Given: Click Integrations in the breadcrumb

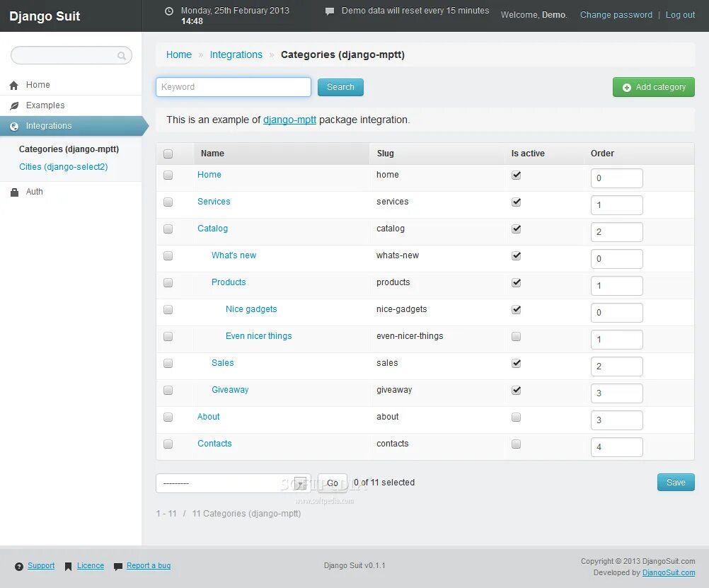Looking at the screenshot, I should tap(236, 54).
